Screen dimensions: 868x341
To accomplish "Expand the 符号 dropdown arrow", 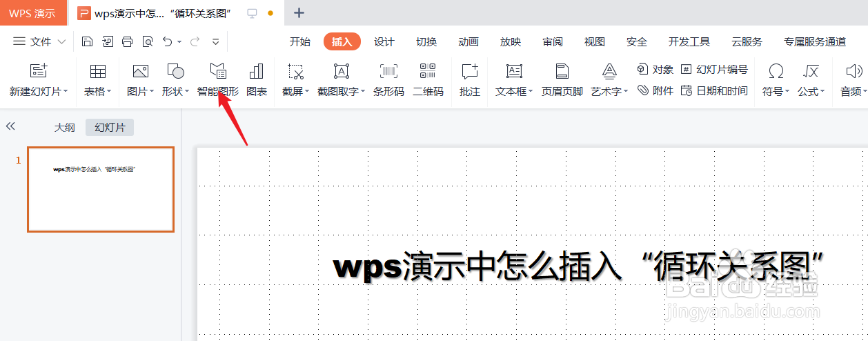I will point(787,92).
